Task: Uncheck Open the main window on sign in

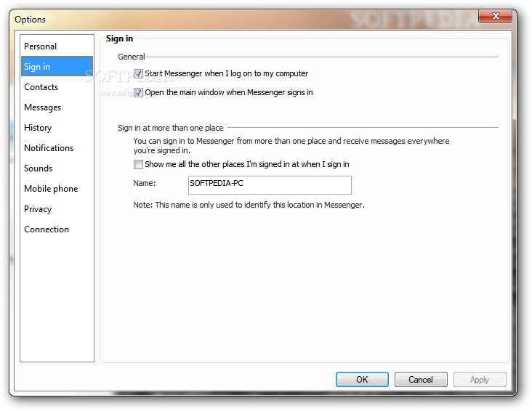Action: pyautogui.click(x=138, y=92)
